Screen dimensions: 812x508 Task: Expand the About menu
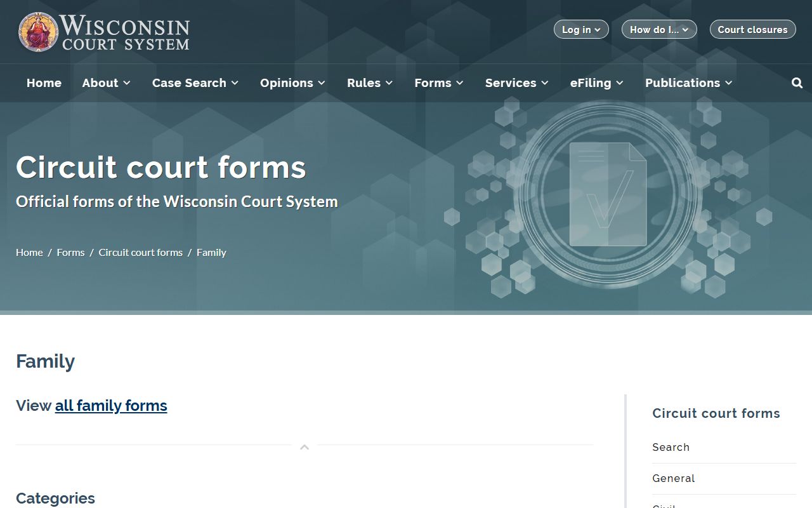(107, 83)
